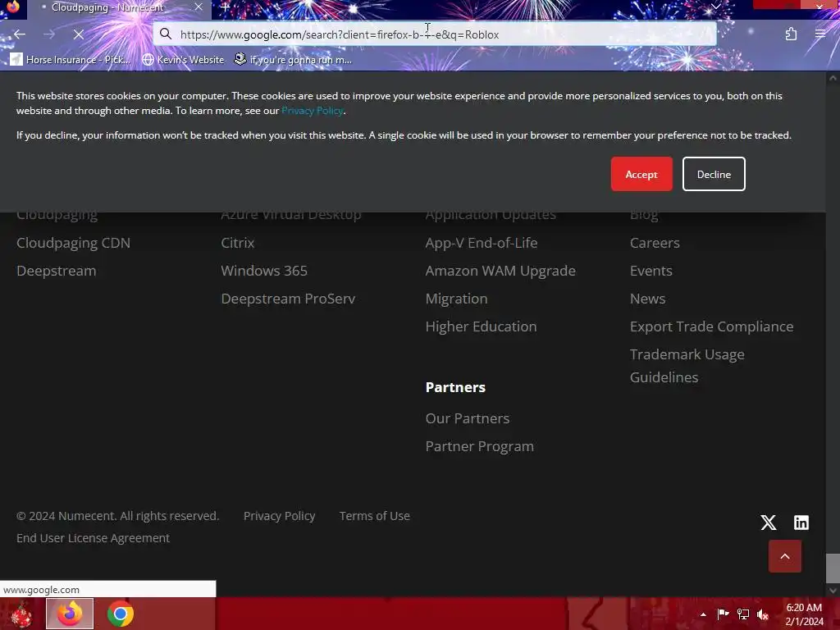This screenshot has width=840, height=630.
Task: Open App-V End-of-Life link
Action: coord(482,243)
